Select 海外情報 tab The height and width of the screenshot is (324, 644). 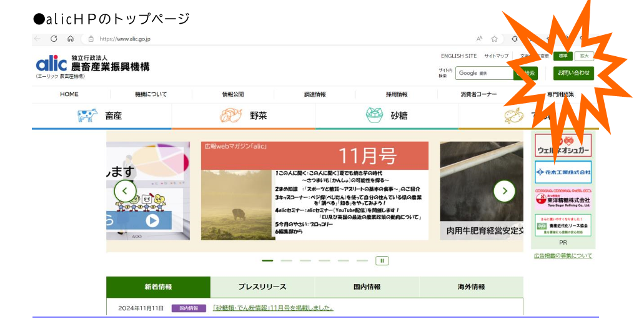click(x=471, y=287)
